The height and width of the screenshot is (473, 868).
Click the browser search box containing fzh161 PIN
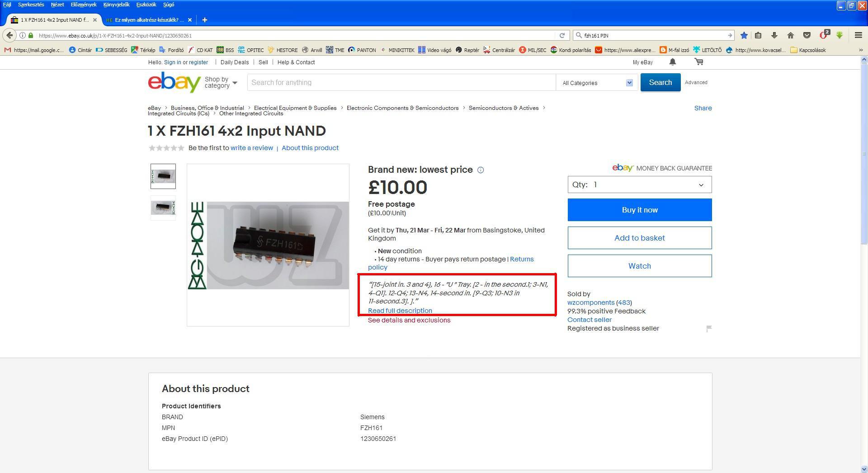pos(653,35)
